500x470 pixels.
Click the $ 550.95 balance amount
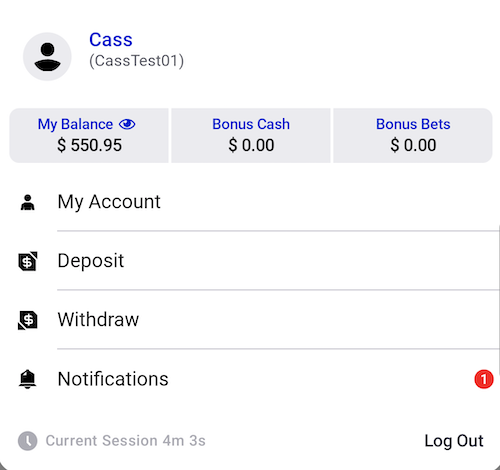point(89,145)
